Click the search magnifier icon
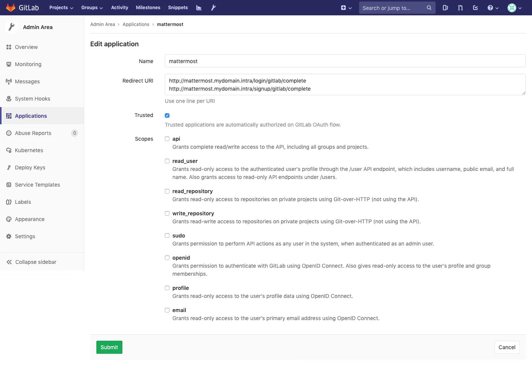Viewport: 532px width, 392px height. (x=429, y=8)
